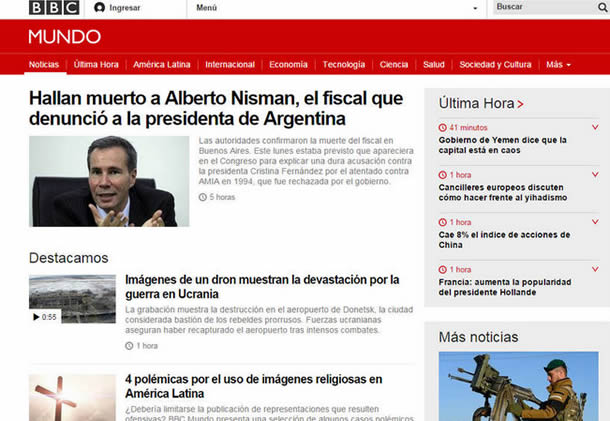This screenshot has height=421, width=610.
Task: Click the soldier photo under Más noticias
Action: click(x=519, y=386)
